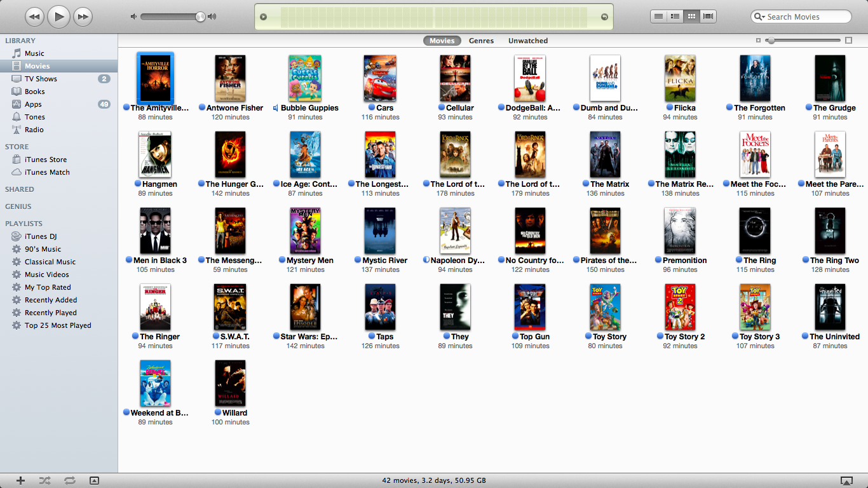
Task: Click the Mystic River title text
Action: tap(385, 261)
